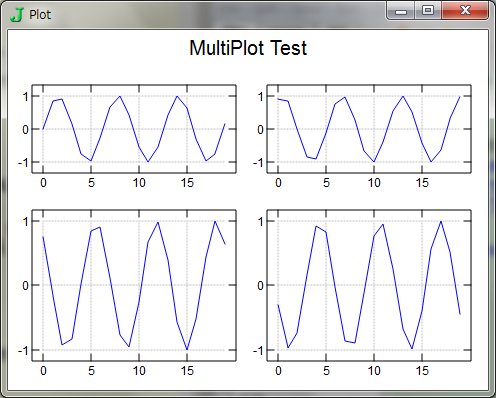Click y-axis label '1' of upper-right plot
Viewport: 496px width, 398px height.
[261, 97]
